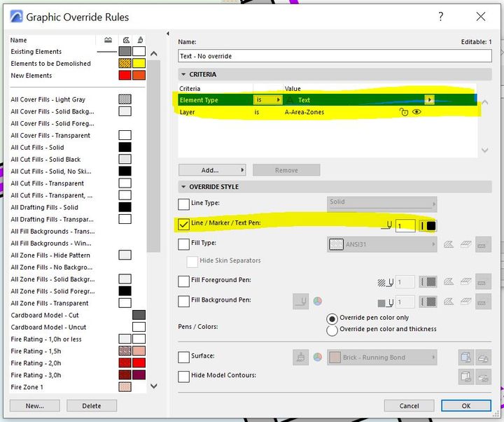This screenshot has width=504, height=422.
Task: Collapse the left rules panel with the arrow
Action: 168,34
